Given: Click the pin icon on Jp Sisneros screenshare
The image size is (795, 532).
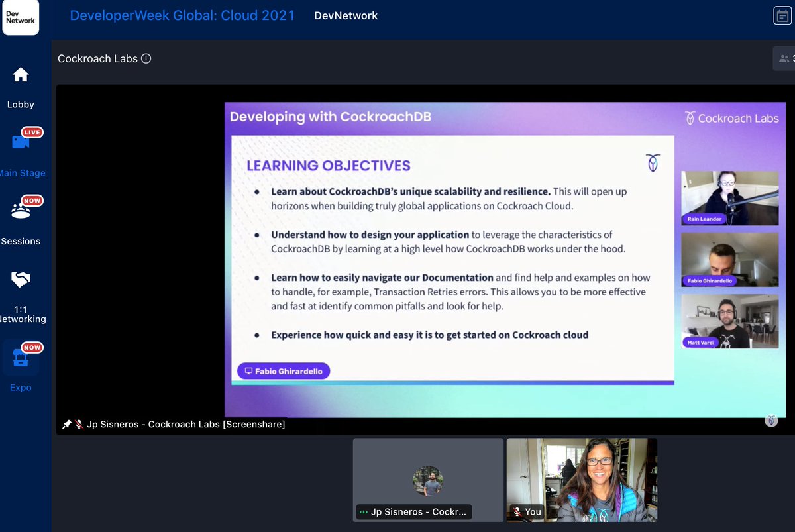Looking at the screenshot, I should click(66, 424).
